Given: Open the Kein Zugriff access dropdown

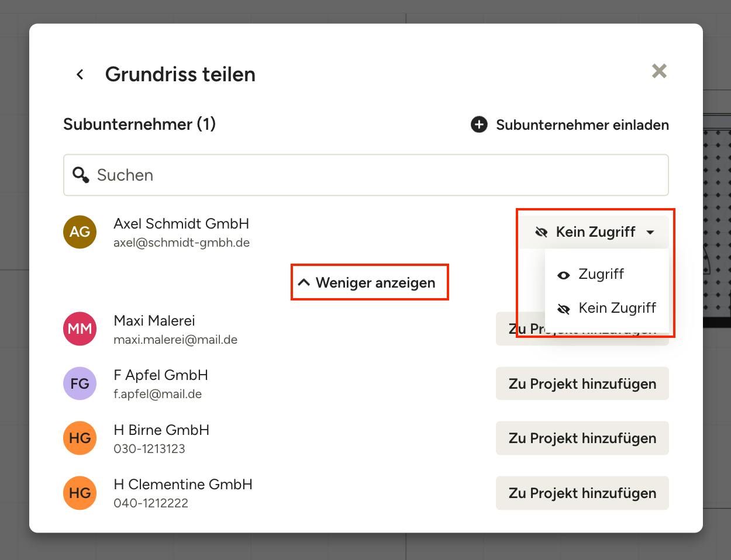Looking at the screenshot, I should click(595, 232).
